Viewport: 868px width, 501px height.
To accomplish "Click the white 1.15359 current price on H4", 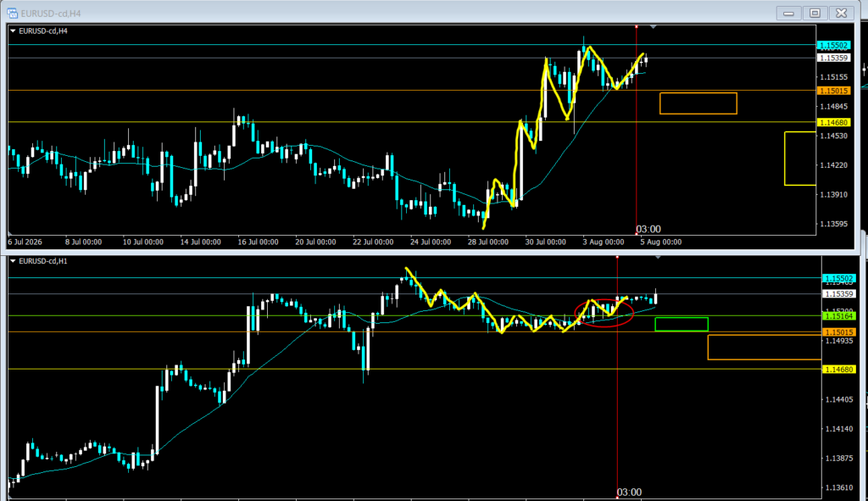I will (834, 58).
